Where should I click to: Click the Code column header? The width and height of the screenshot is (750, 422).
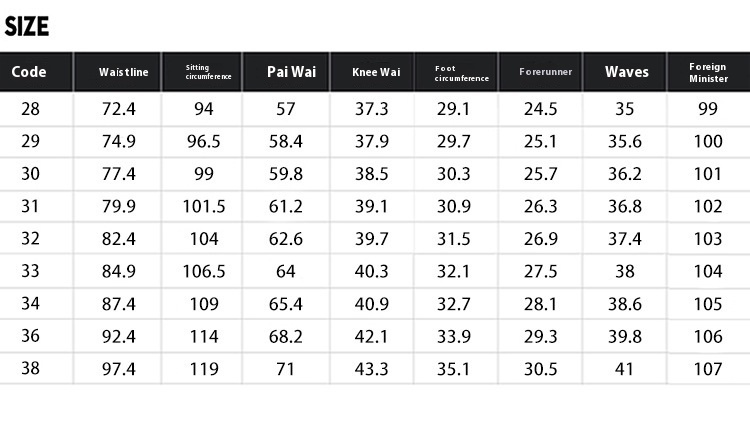click(x=29, y=72)
